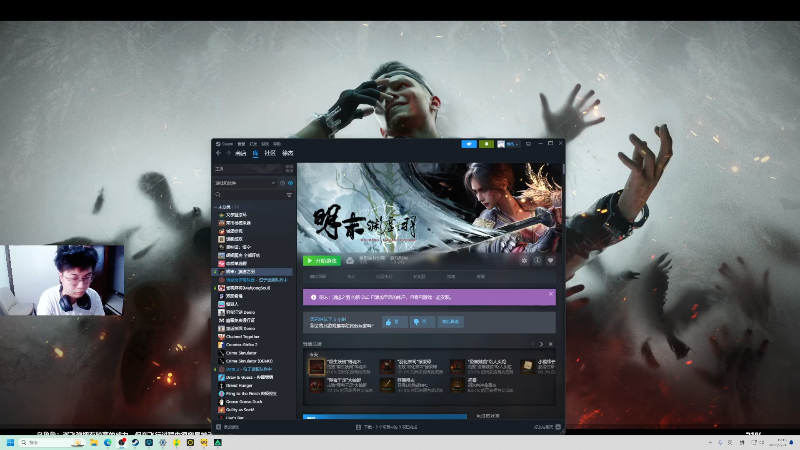The height and width of the screenshot is (450, 800).
Task: Open the Downloads status at window bottom
Action: (x=387, y=427)
